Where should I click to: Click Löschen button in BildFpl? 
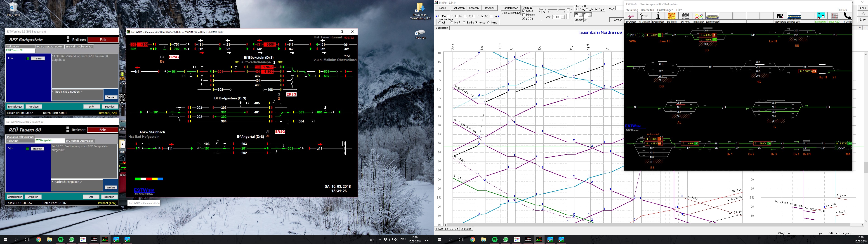tap(474, 8)
